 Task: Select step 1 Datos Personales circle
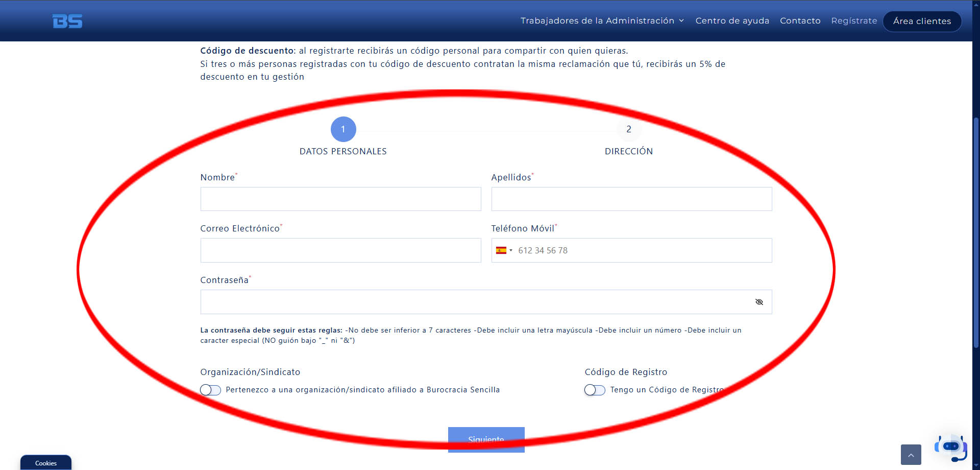point(344,129)
